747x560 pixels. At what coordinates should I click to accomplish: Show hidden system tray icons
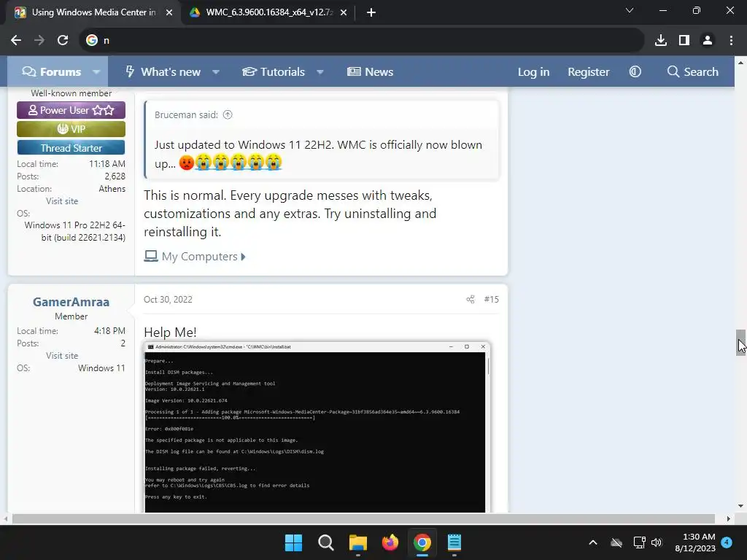pos(593,542)
